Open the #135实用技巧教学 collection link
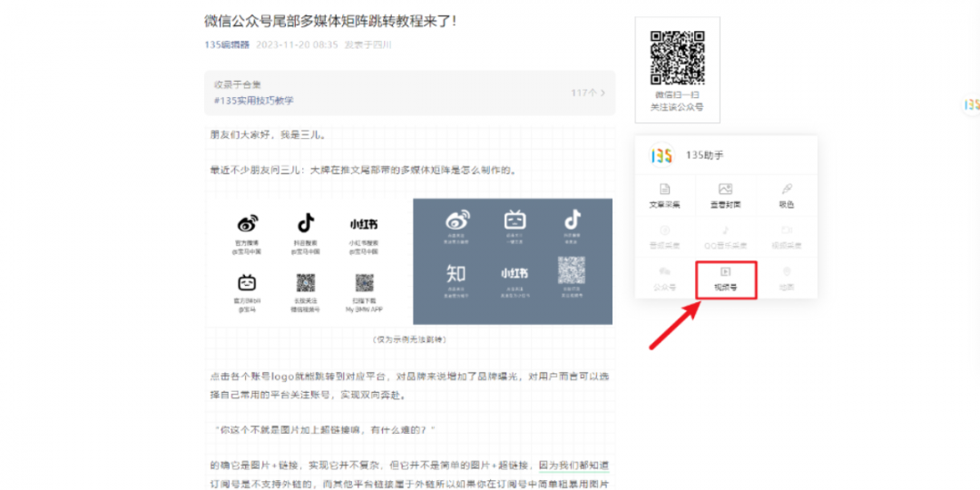The image size is (980, 490). click(254, 100)
